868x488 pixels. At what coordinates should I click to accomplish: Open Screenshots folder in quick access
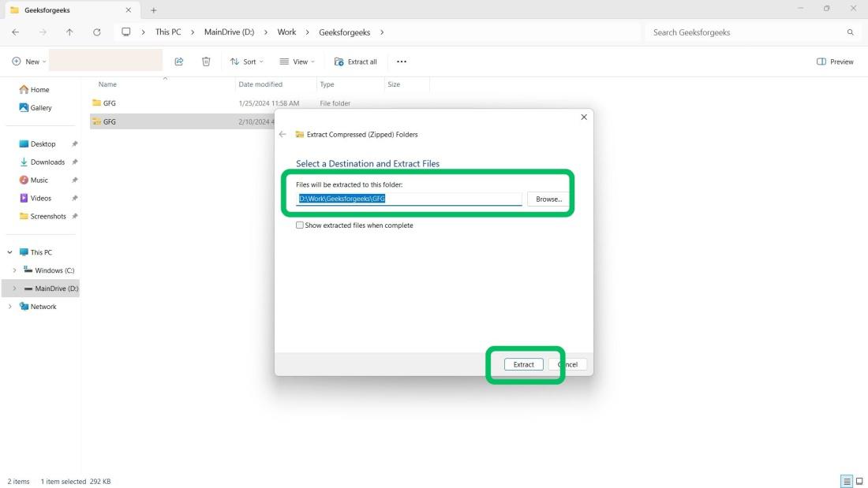click(x=43, y=216)
